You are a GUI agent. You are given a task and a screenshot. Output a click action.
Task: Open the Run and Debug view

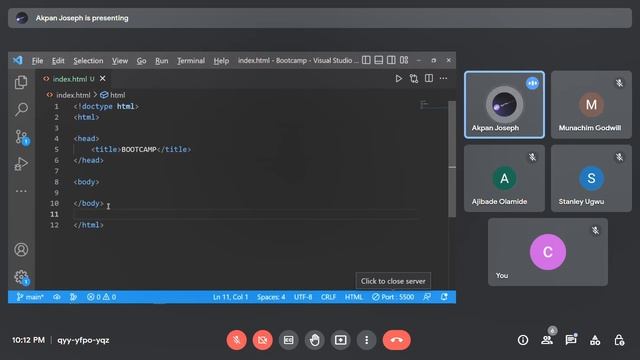click(x=21, y=164)
